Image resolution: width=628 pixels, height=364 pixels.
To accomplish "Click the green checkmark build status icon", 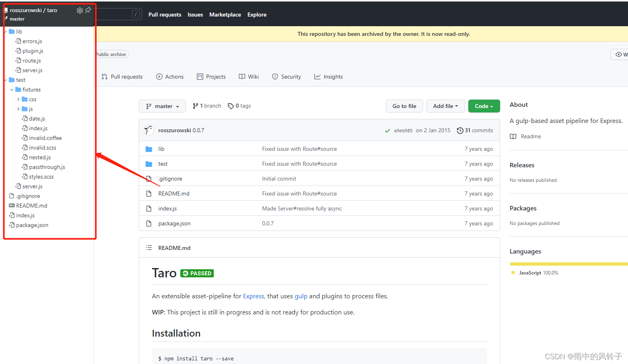I will pyautogui.click(x=388, y=131).
